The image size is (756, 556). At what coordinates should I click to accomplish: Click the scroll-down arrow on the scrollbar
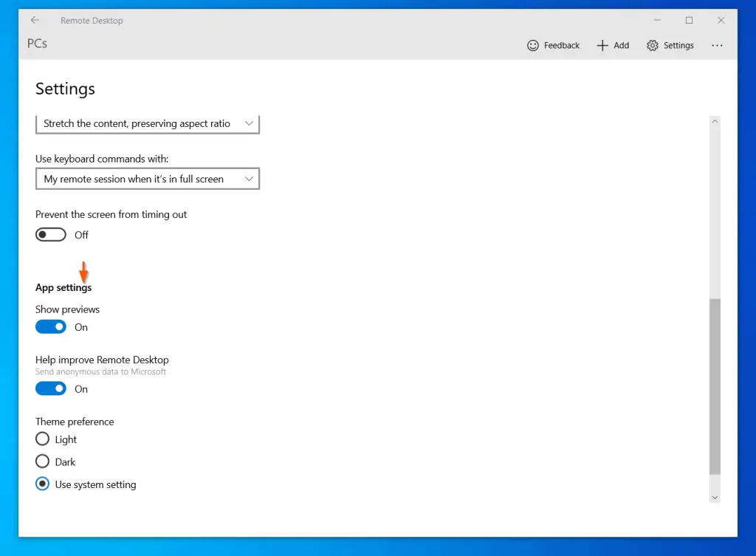coord(714,496)
